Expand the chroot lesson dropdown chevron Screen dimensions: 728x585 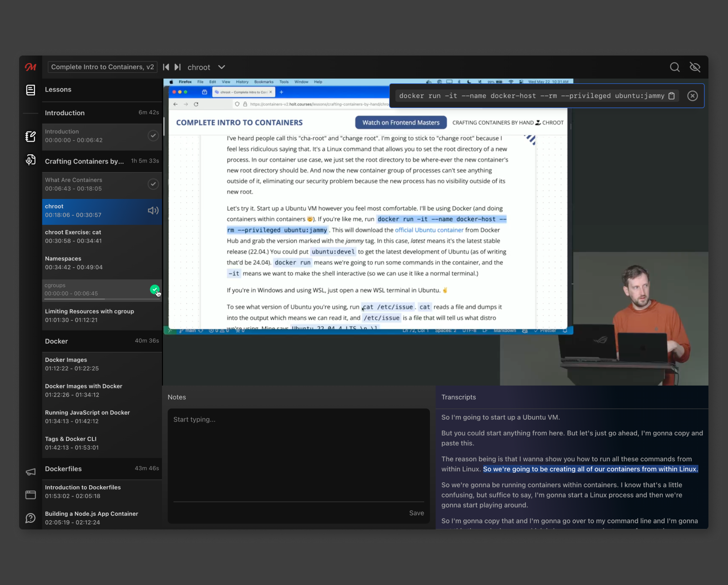[x=222, y=67]
